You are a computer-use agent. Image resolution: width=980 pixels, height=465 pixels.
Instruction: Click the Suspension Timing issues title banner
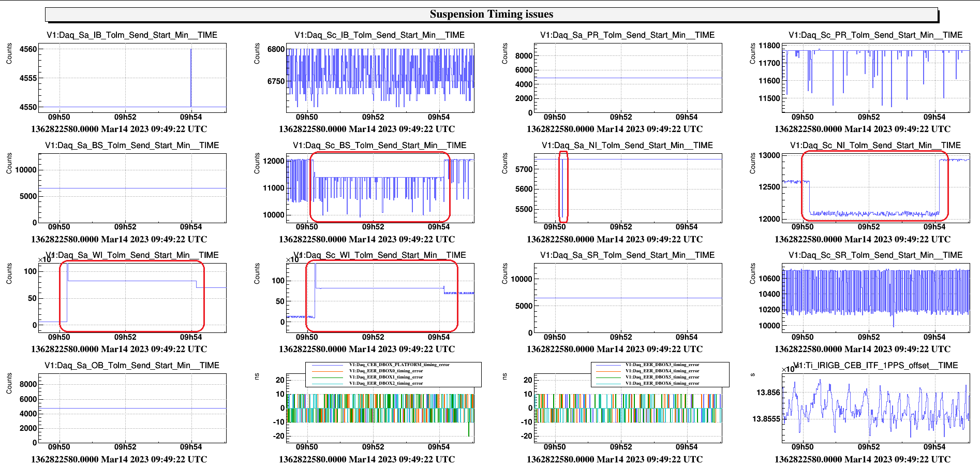pos(491,14)
